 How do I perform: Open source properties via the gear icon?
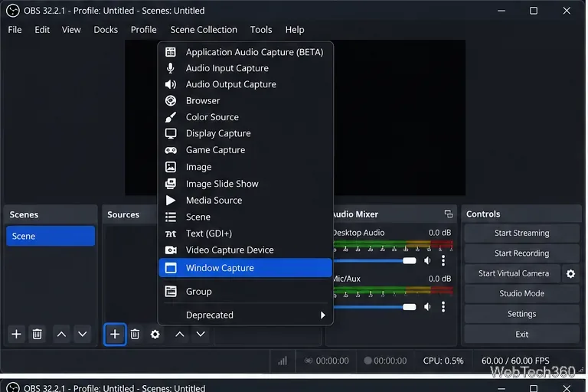pos(155,334)
